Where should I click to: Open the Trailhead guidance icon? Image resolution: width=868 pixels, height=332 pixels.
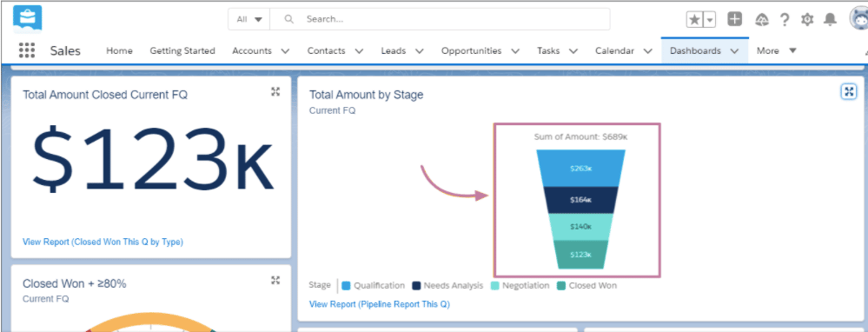click(762, 19)
